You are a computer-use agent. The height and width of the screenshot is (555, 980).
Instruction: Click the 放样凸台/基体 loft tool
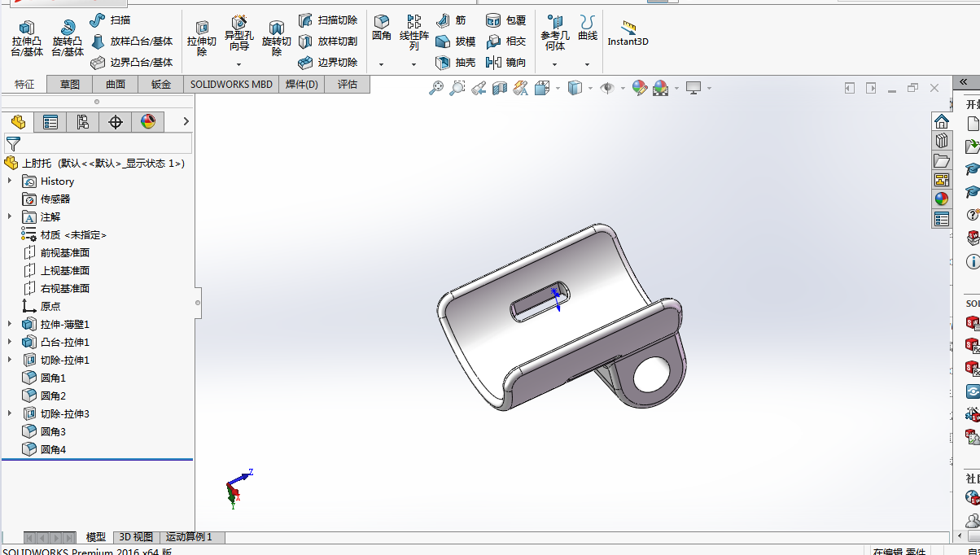[132, 41]
